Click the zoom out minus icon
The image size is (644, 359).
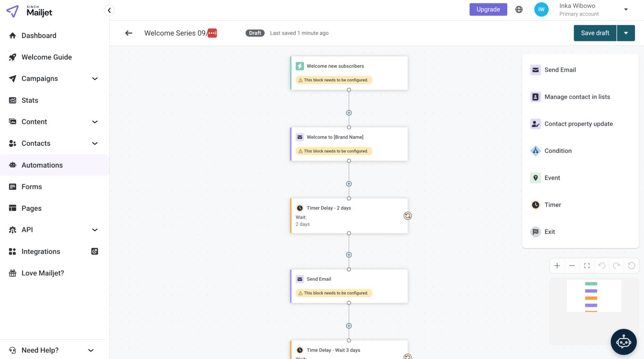572,266
